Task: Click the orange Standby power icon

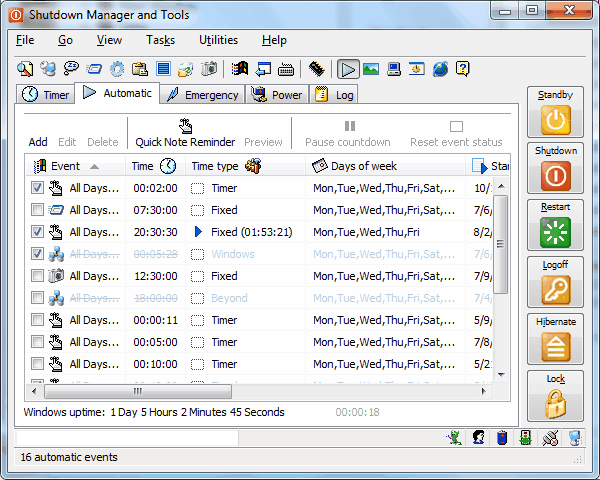Action: click(x=556, y=120)
